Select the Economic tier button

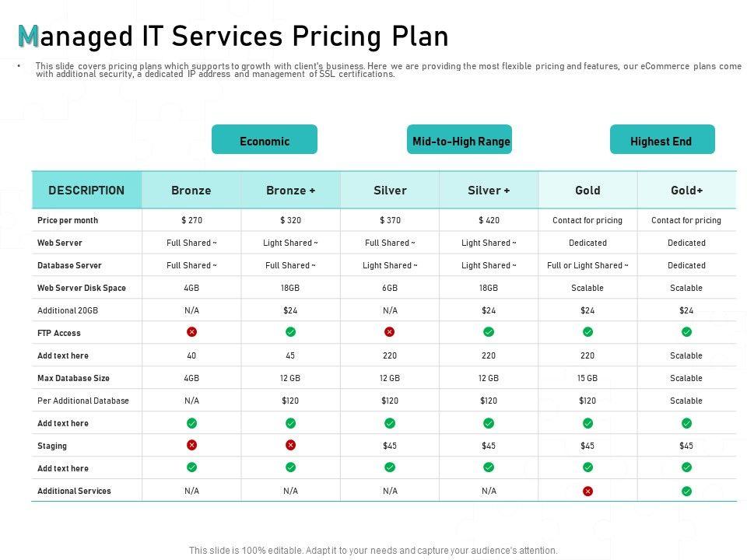[265, 140]
